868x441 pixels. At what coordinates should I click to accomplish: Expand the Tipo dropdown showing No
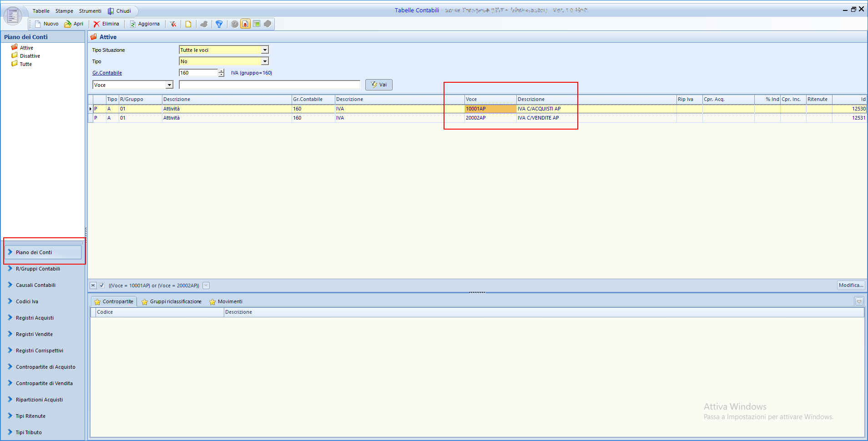265,61
